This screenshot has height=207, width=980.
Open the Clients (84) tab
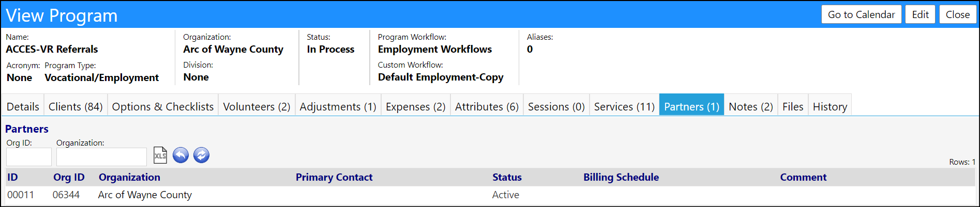[x=76, y=106]
